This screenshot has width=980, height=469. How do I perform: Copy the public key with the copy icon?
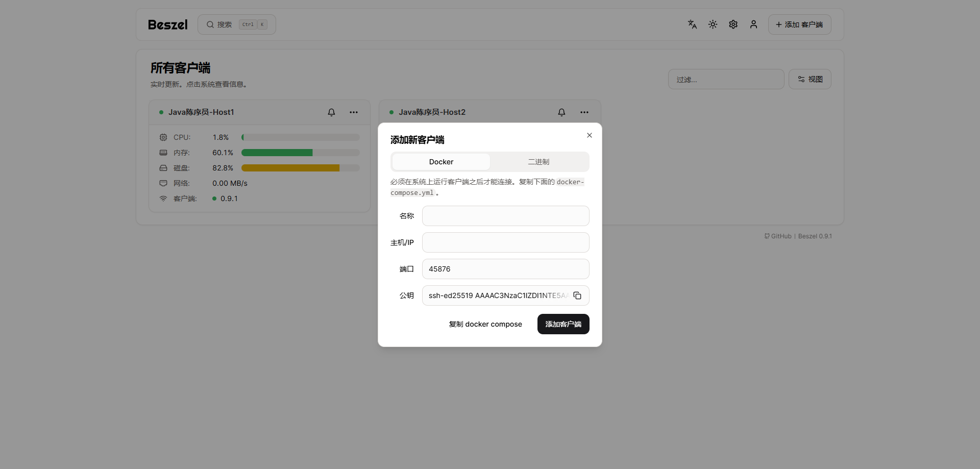click(577, 295)
